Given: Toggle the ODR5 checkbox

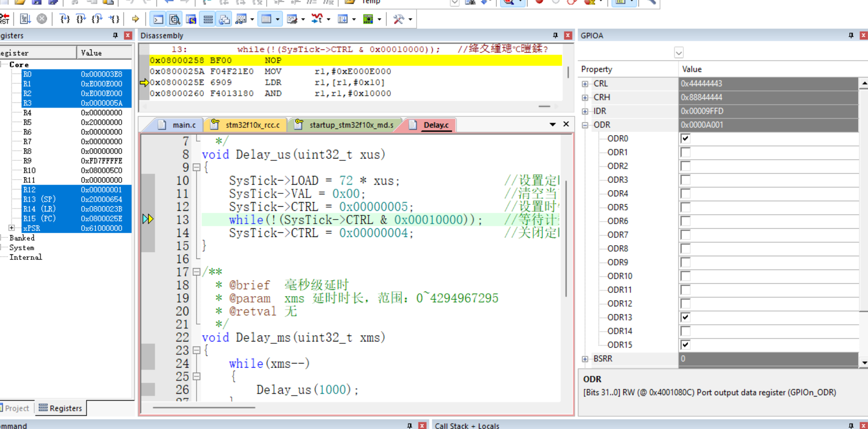Looking at the screenshot, I should (685, 207).
